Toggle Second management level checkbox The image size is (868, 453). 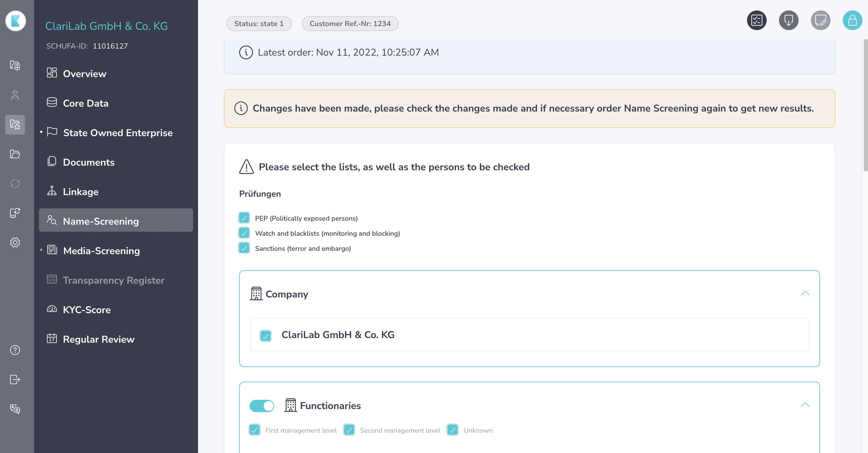(x=349, y=430)
